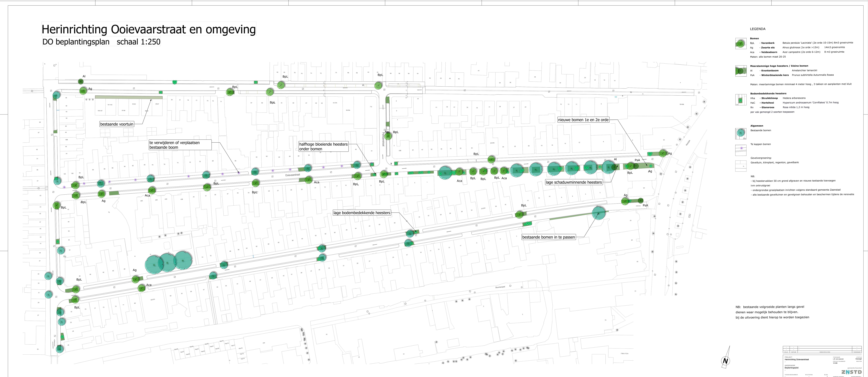The height and width of the screenshot is (377, 868).
Task: Click 'Prunus subhirtella Autumnalis Rosea' species name
Action: coord(813,75)
